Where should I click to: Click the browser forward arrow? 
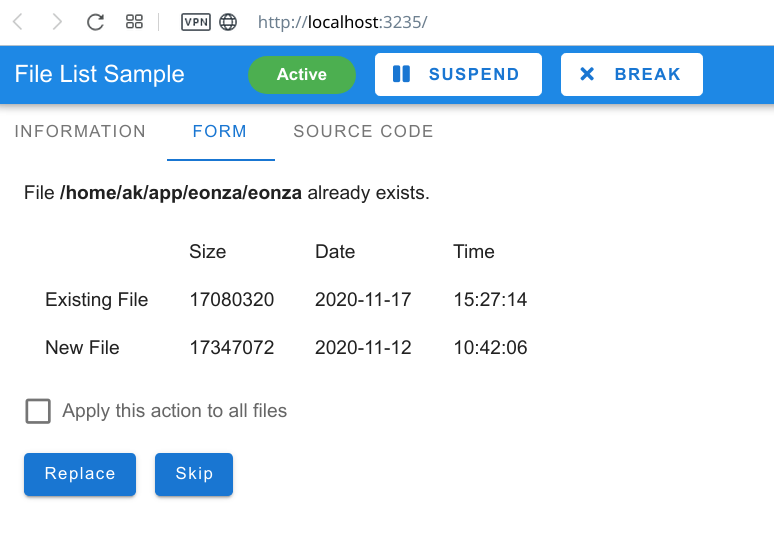coord(57,22)
